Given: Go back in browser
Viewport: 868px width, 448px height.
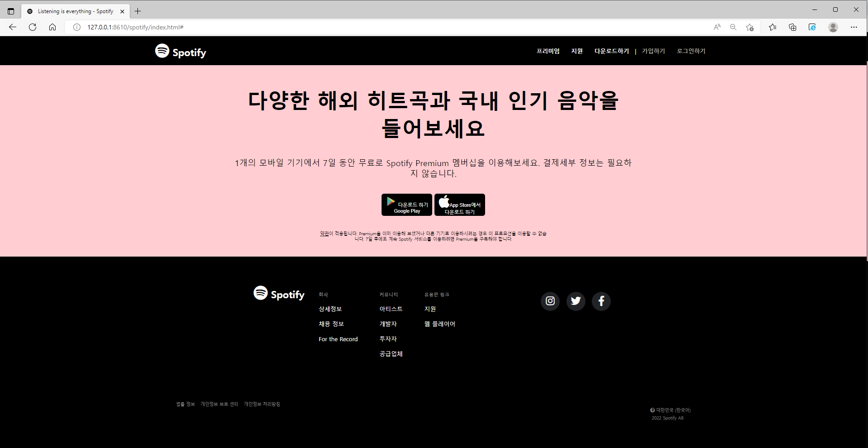Looking at the screenshot, I should 13,27.
